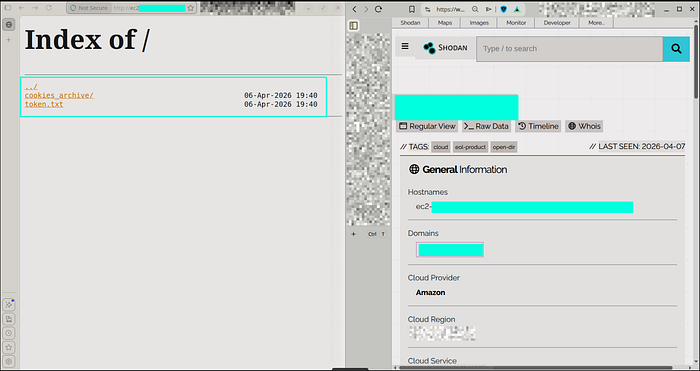Switch to the Developer nav tab
The height and width of the screenshot is (371, 700).
tap(557, 23)
